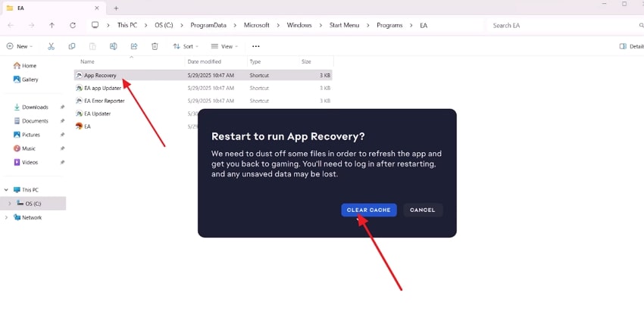
Task: Go back with the left arrow
Action: pos(11,26)
